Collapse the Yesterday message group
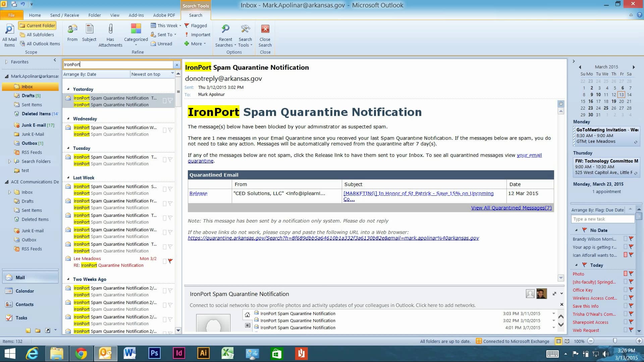 [x=68, y=89]
